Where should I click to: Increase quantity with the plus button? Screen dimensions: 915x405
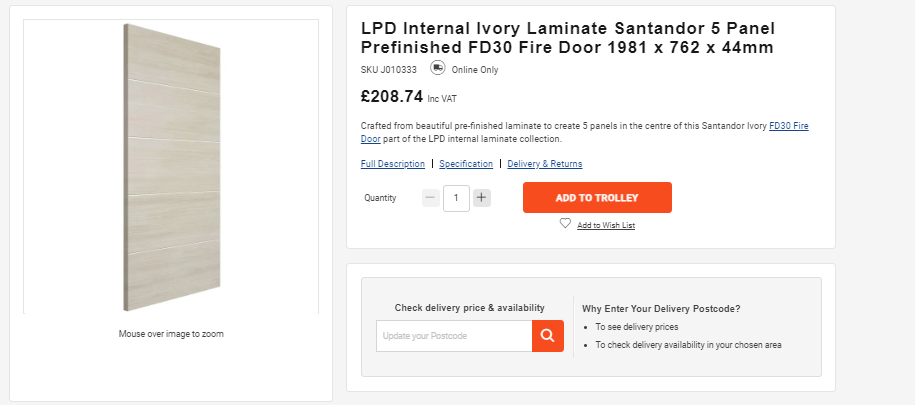point(481,198)
